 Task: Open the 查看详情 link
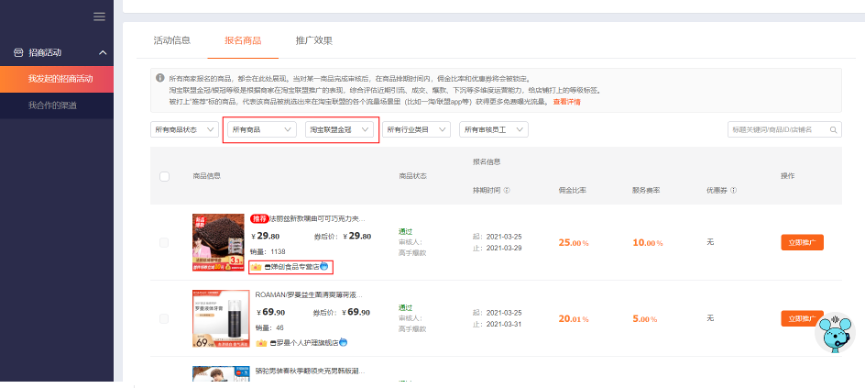click(x=567, y=102)
